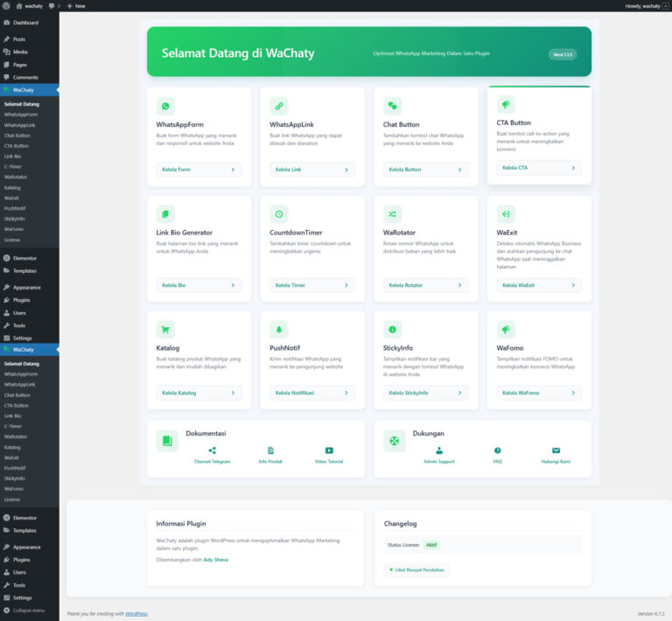Open the Howdy, wachaty account menu
The height and width of the screenshot is (621, 672).
pyautogui.click(x=647, y=6)
